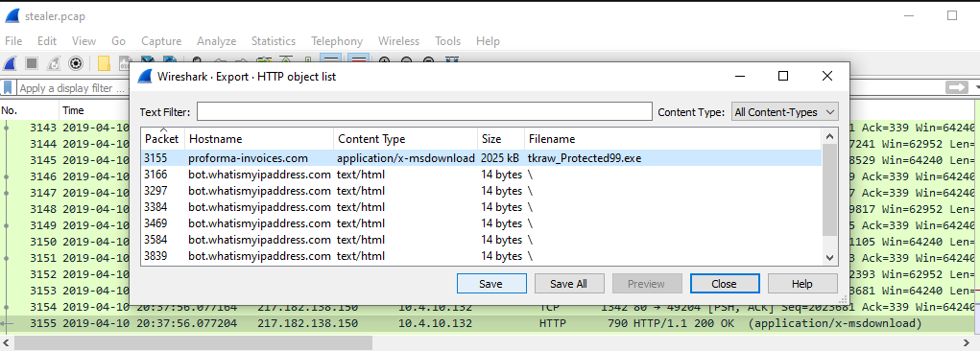
Task: Click the dialog's Help button
Action: 801,284
